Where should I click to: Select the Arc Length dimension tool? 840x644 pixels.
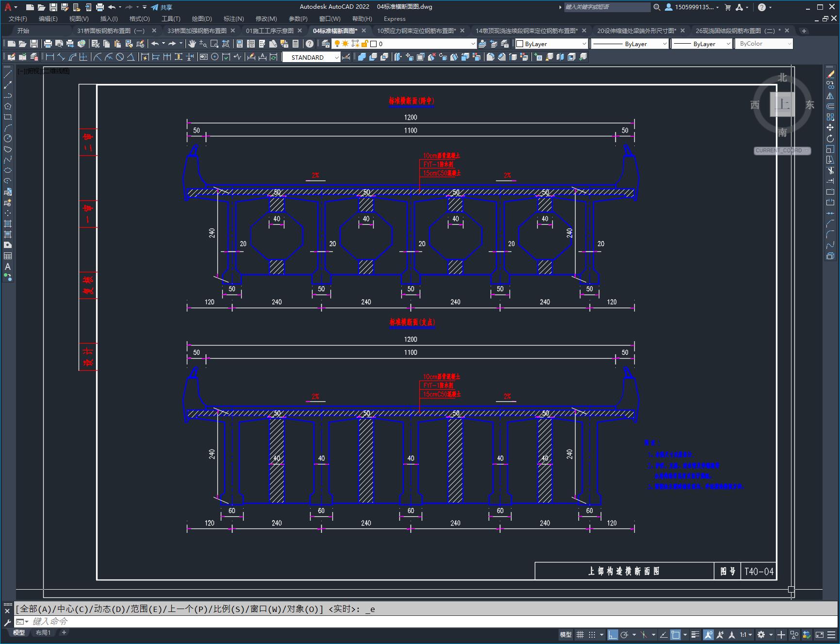click(72, 57)
